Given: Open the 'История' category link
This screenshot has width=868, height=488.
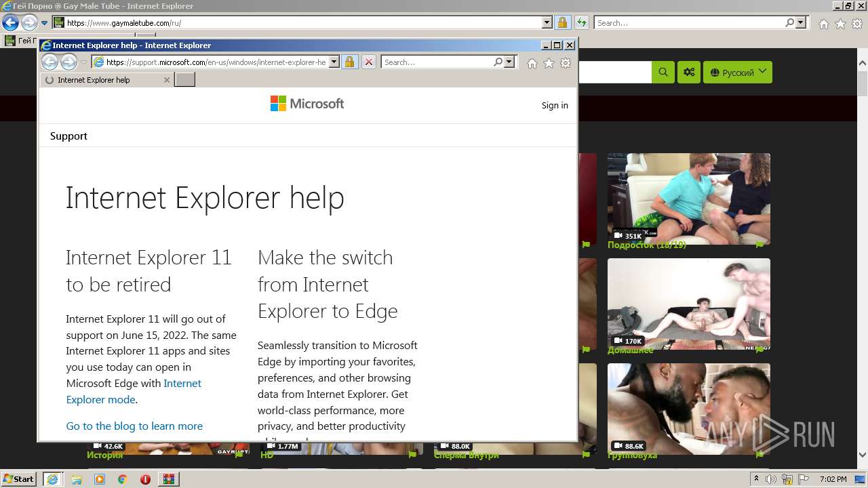Looking at the screenshot, I should coord(104,455).
